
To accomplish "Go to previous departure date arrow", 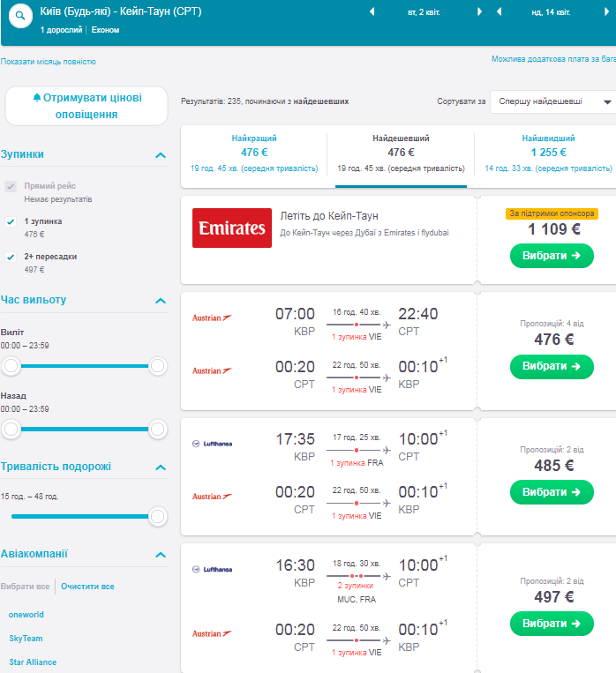I will point(372,12).
